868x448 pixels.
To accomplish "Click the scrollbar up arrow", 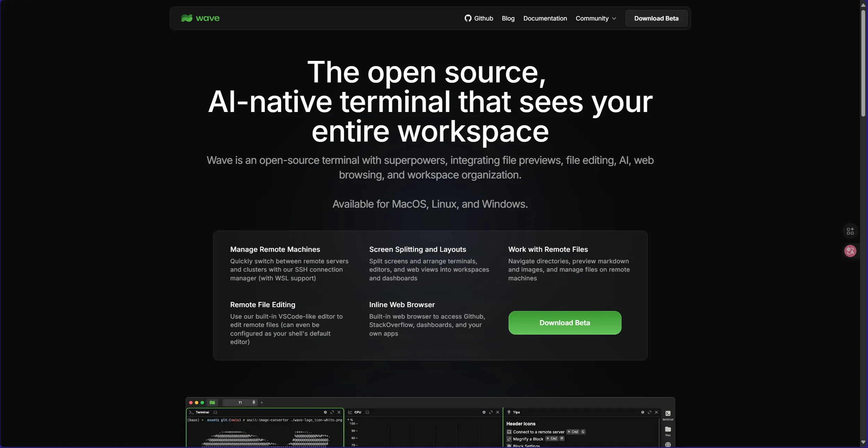I will click(x=863, y=5).
